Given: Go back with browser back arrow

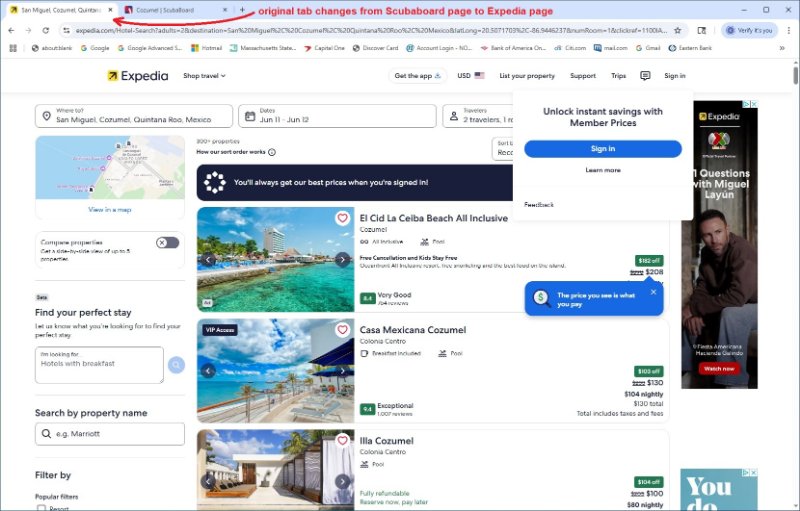Looking at the screenshot, I should click(11, 31).
